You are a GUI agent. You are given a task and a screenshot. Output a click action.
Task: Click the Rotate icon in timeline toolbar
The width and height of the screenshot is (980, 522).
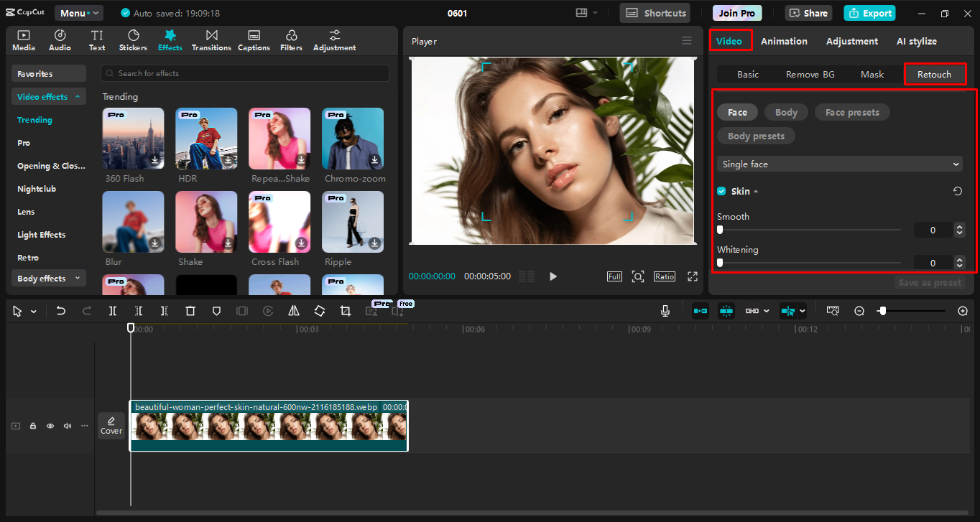pyautogui.click(x=320, y=311)
